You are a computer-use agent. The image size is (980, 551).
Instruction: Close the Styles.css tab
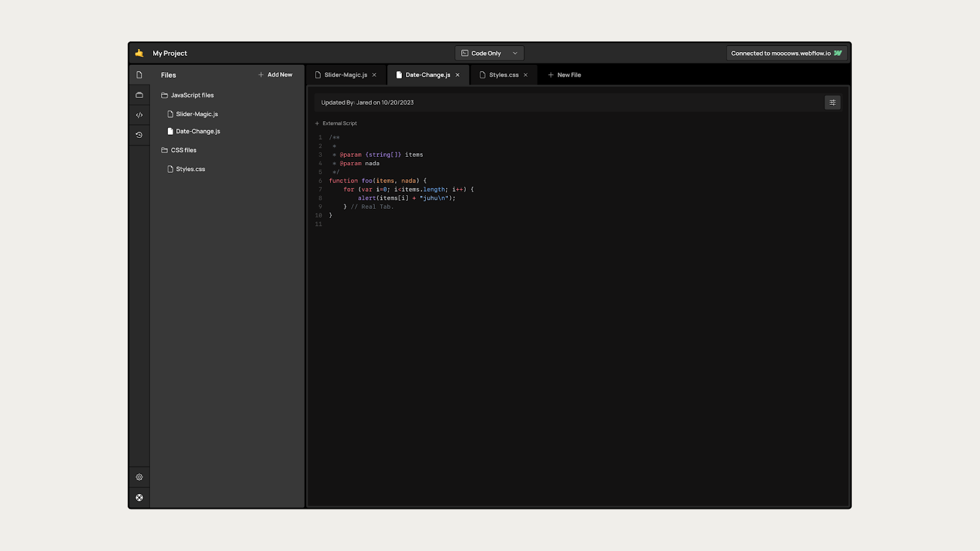click(526, 75)
